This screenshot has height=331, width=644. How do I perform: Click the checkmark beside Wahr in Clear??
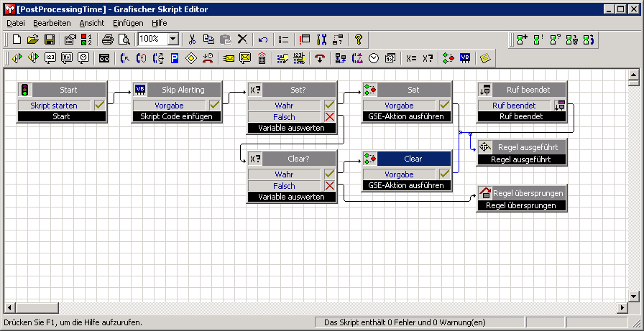click(x=329, y=174)
